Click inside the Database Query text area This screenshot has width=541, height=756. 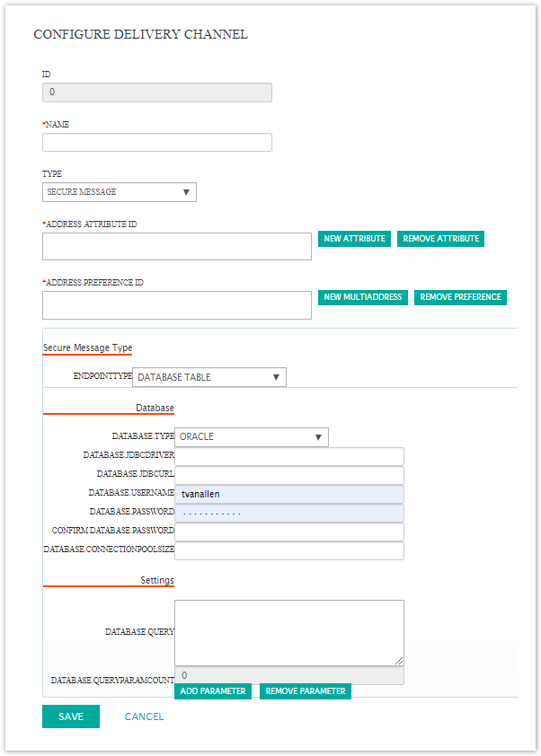click(288, 632)
